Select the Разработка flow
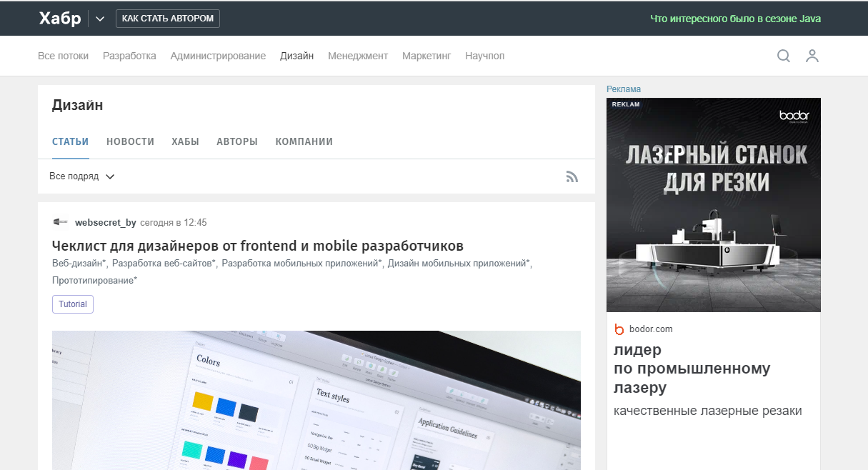 point(129,56)
